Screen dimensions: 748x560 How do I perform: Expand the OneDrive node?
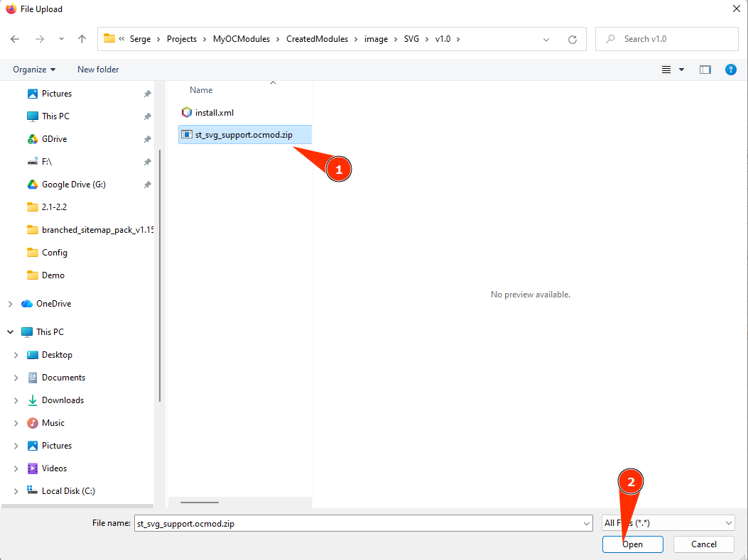pyautogui.click(x=10, y=304)
